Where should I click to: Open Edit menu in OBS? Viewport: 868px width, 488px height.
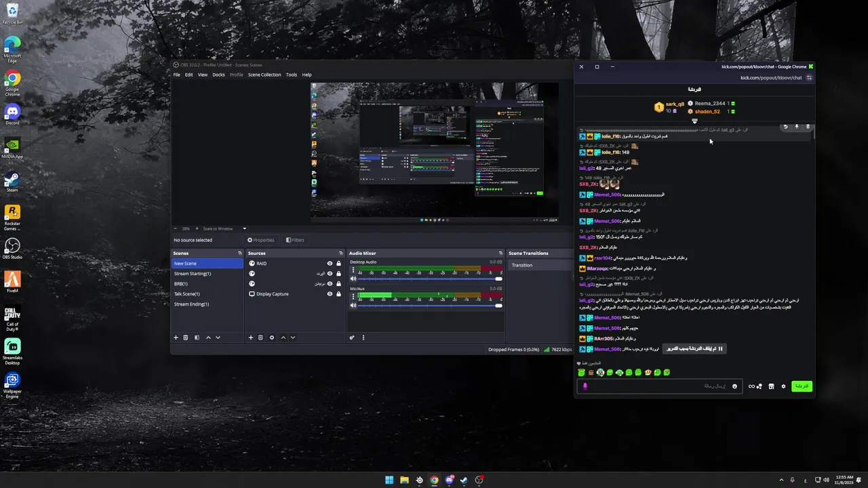tap(189, 75)
